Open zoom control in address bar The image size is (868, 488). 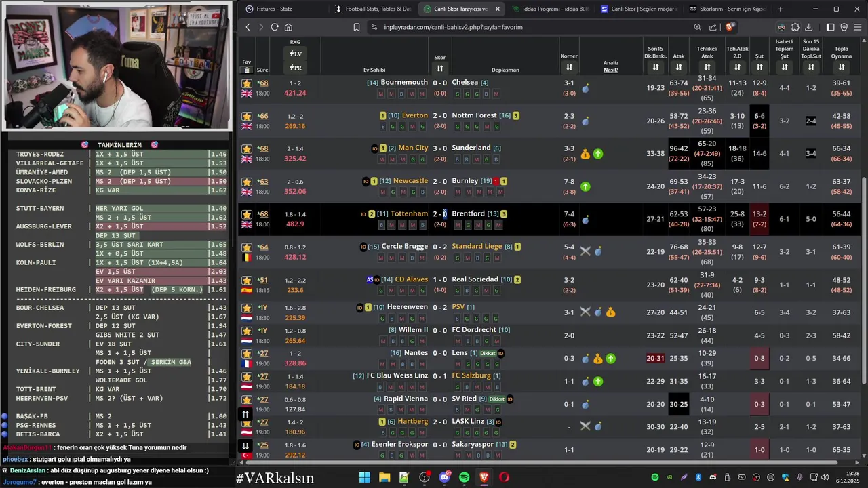point(697,27)
